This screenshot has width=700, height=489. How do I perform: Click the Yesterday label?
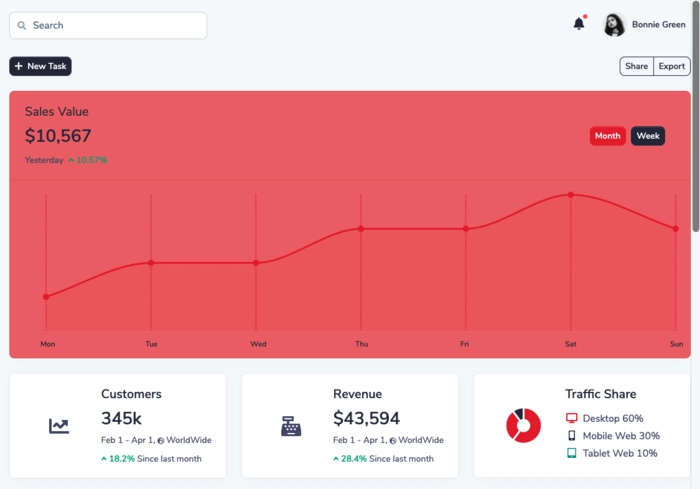click(x=44, y=160)
